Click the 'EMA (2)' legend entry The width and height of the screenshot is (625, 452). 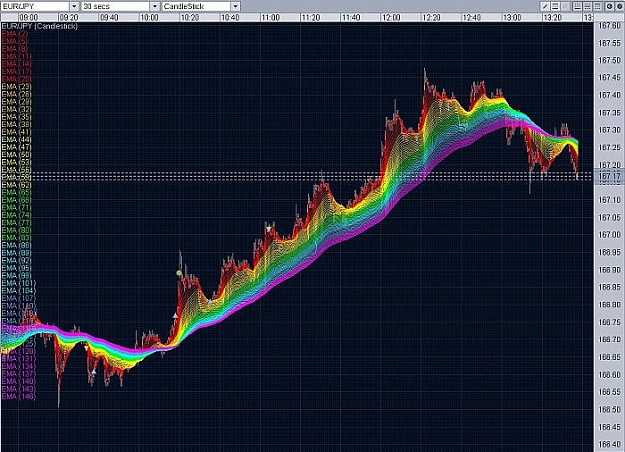[x=15, y=34]
